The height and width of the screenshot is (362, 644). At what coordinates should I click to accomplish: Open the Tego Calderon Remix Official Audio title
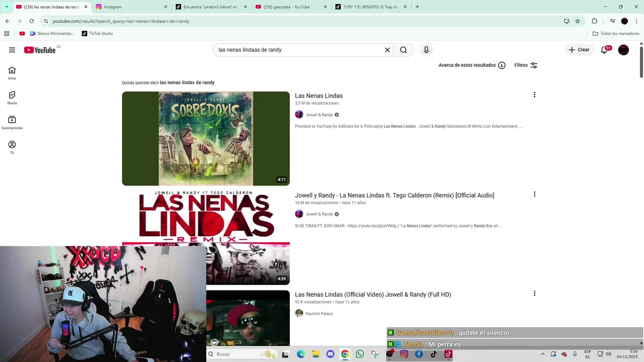click(x=394, y=195)
